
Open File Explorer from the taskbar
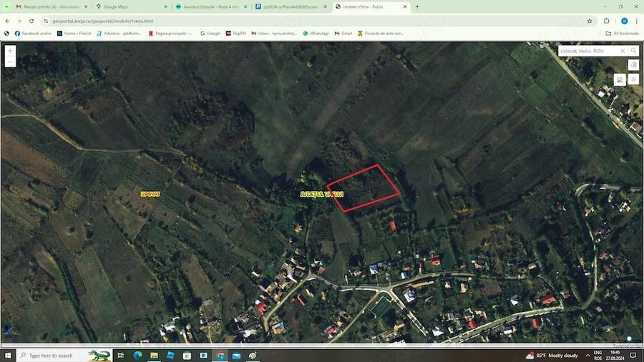(x=154, y=356)
